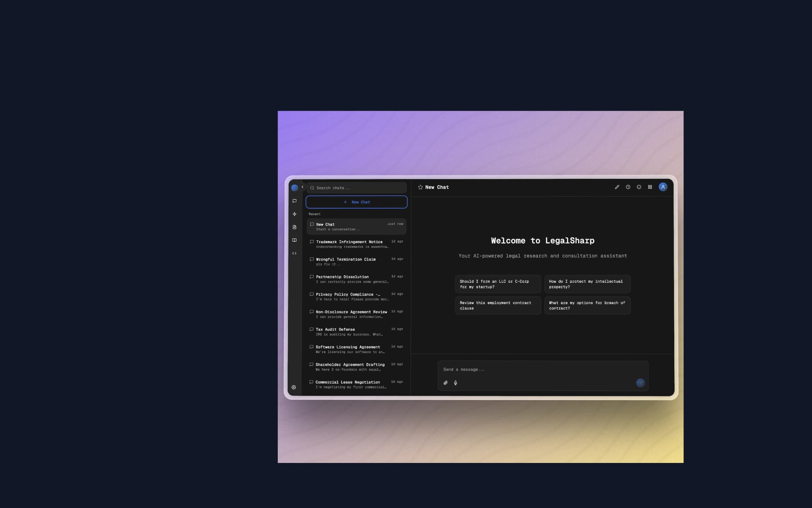Open the Shareholder Agreement Drafting chat
The width and height of the screenshot is (812, 508).
click(357, 367)
